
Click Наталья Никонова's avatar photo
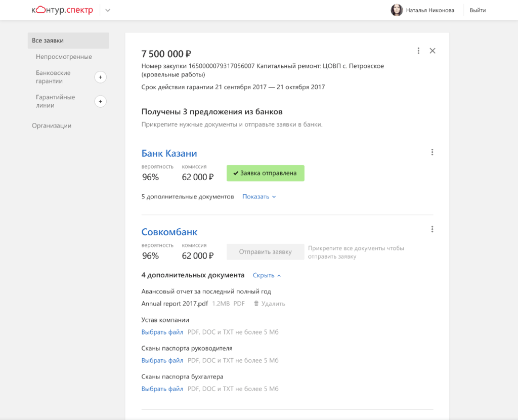coord(397,10)
